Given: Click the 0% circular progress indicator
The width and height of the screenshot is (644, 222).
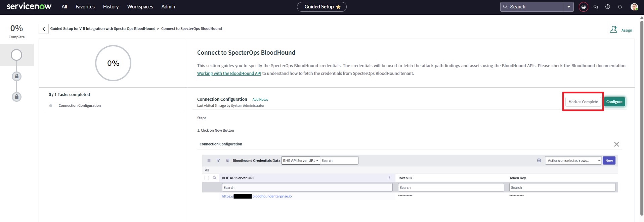Looking at the screenshot, I should pos(113,63).
